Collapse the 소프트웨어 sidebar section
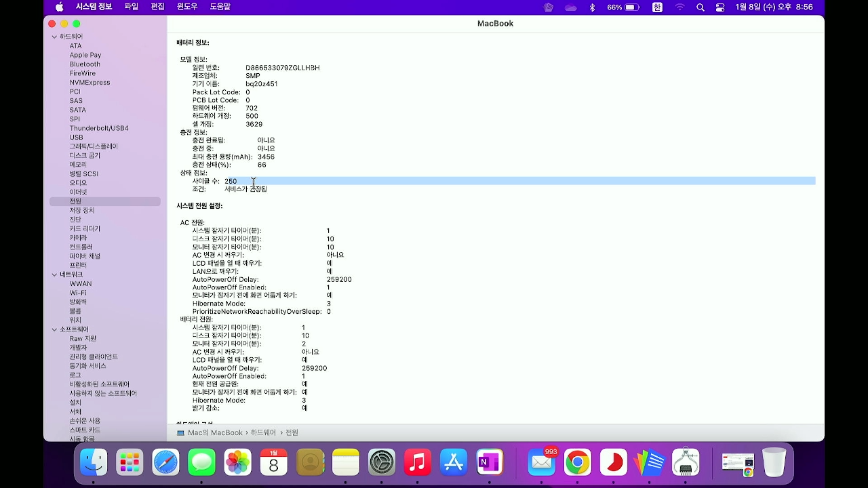868x488 pixels. (55, 329)
